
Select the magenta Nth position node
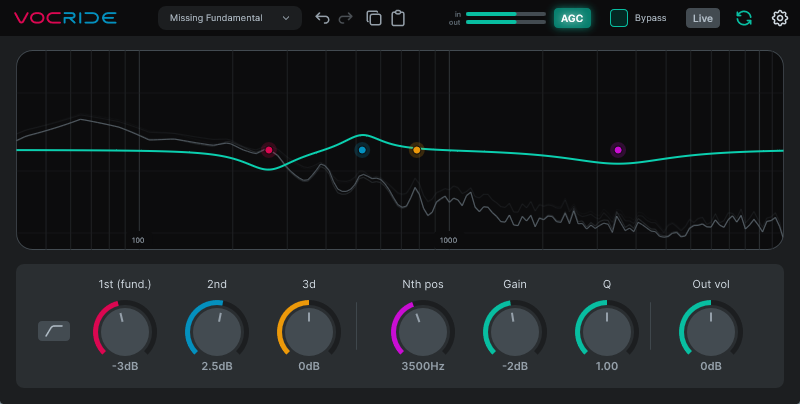(x=618, y=150)
